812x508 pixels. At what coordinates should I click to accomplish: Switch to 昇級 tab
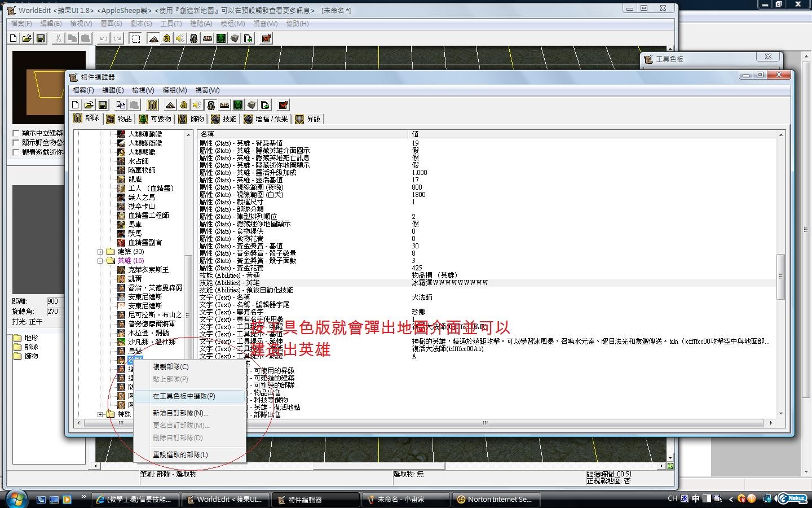click(x=308, y=119)
